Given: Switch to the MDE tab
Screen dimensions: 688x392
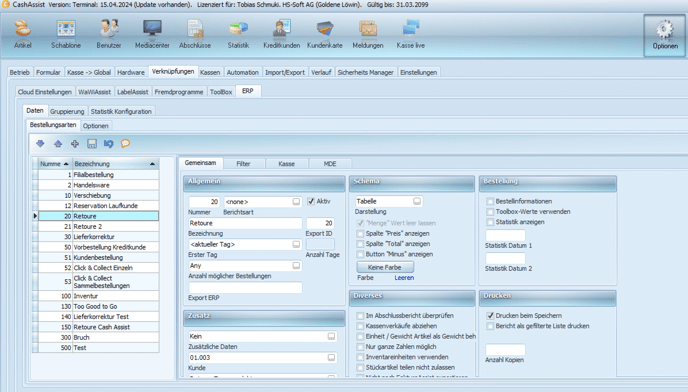Looking at the screenshot, I should coord(330,164).
